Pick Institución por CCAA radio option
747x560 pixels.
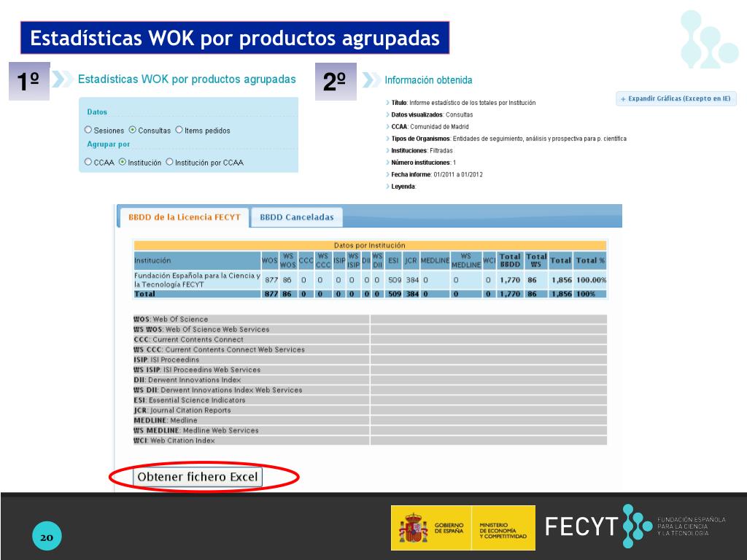tap(169, 162)
